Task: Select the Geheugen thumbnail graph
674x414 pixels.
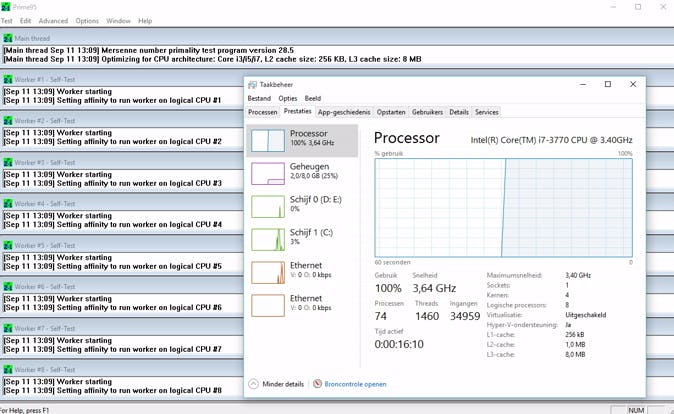Action: (268, 174)
